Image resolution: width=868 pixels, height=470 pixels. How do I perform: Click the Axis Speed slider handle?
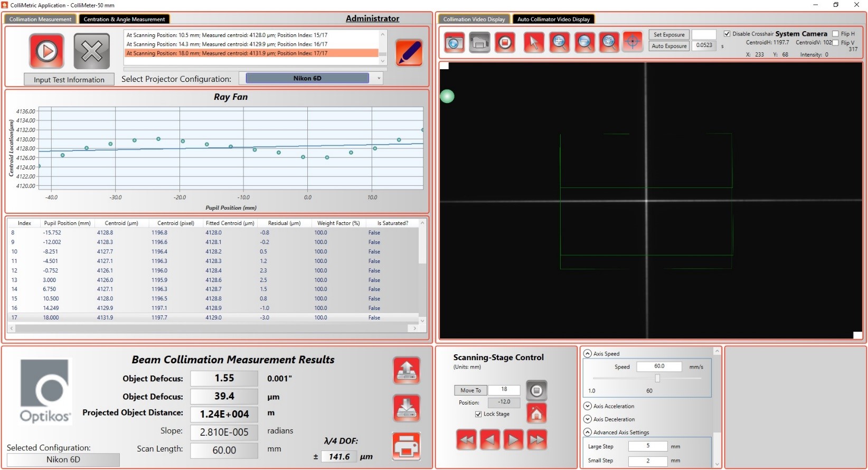click(657, 378)
